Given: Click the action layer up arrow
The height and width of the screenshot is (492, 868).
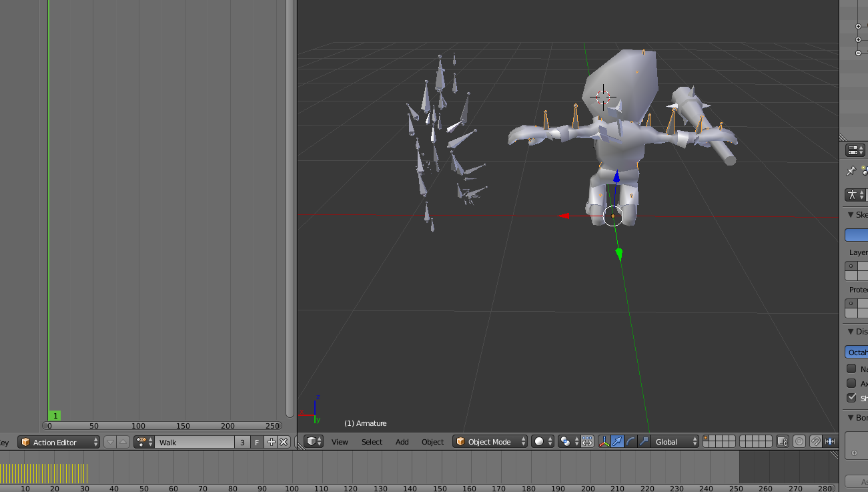Looking at the screenshot, I should click(x=123, y=442).
